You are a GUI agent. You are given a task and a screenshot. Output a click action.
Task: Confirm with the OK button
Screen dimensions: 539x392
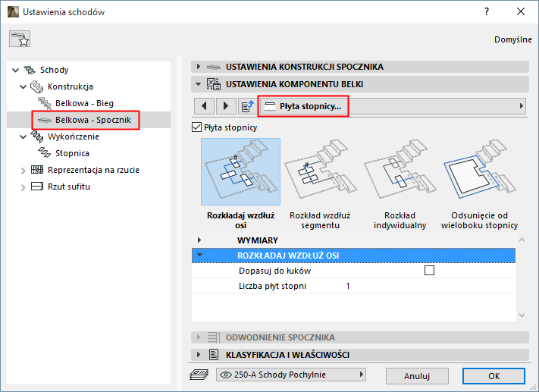coord(494,376)
